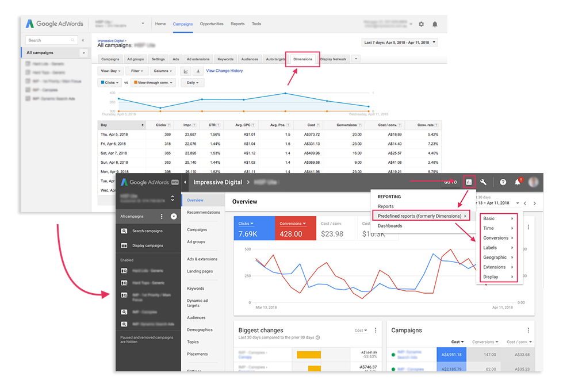
Task: Switch to the Ad groups tab
Action: click(x=136, y=59)
